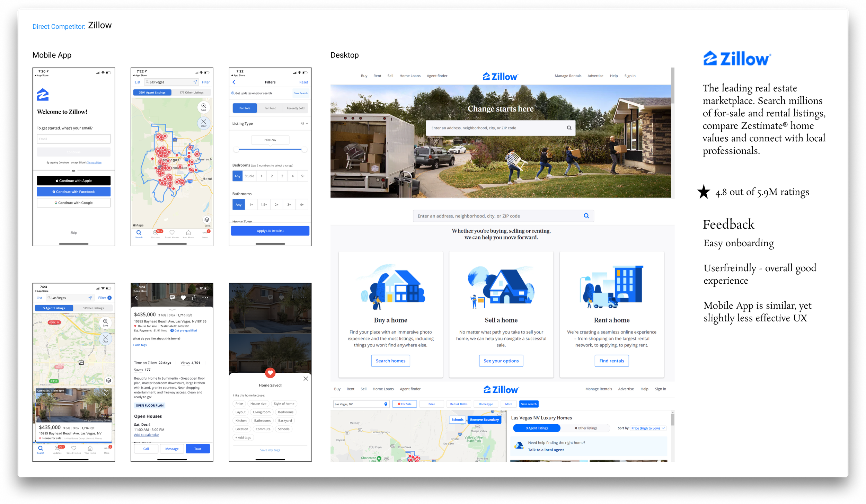Tap the map layers icon on the 3291 Agent Listings map
The image size is (866, 504).
(x=207, y=220)
